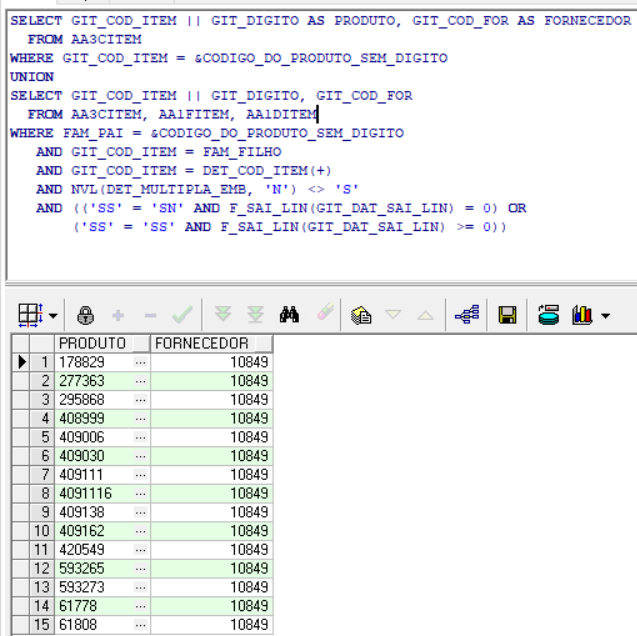637x636 pixels.
Task: Open the dropdown arrow beside the grid icon
Action: (53, 316)
